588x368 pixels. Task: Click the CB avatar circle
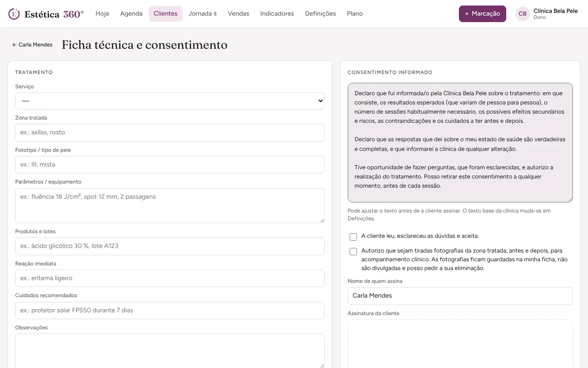522,14
